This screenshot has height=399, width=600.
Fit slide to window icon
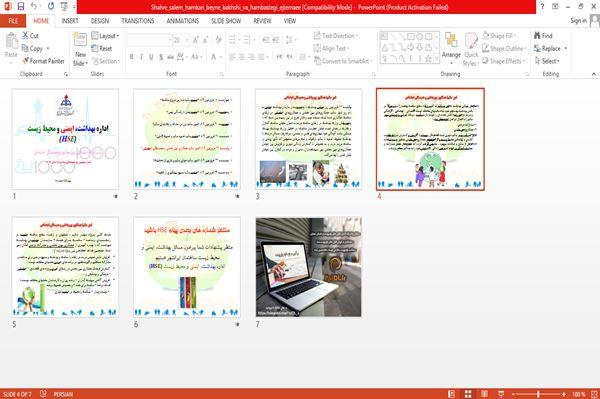pyautogui.click(x=594, y=394)
